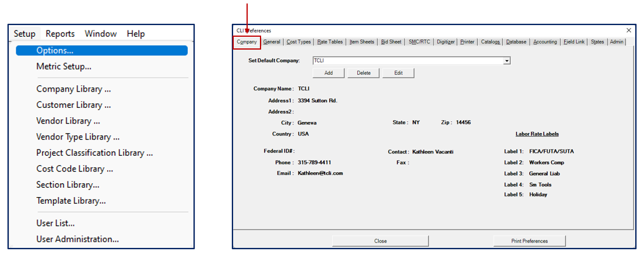
Task: Click the Reports menu
Action: tap(60, 34)
